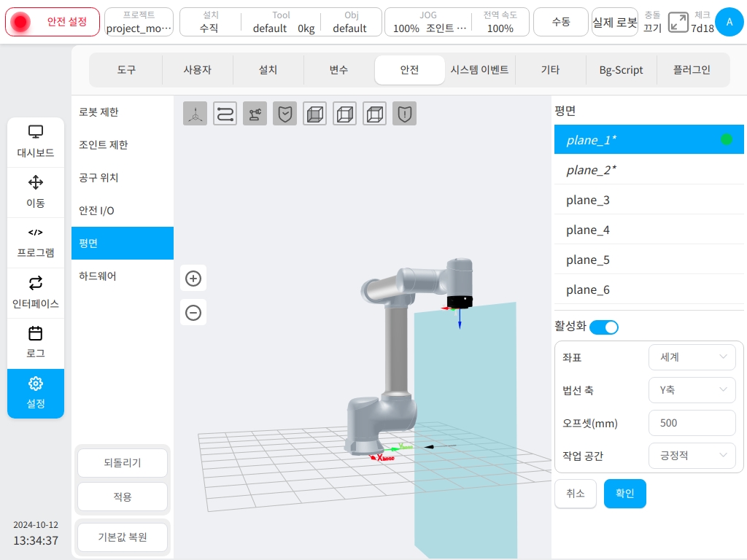Viewport: 747px width, 560px height.
Task: Click the red 안전 설정 button
Action: pyautogui.click(x=53, y=22)
